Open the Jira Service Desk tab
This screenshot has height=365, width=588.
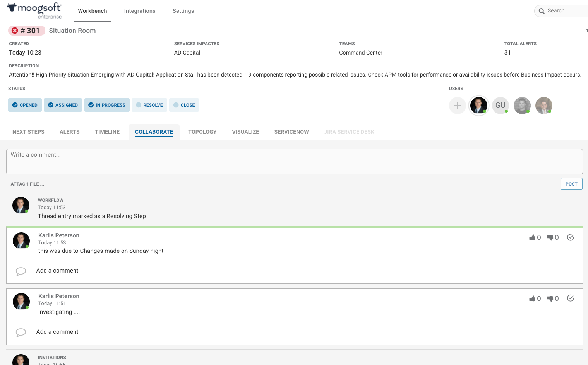[x=349, y=132]
